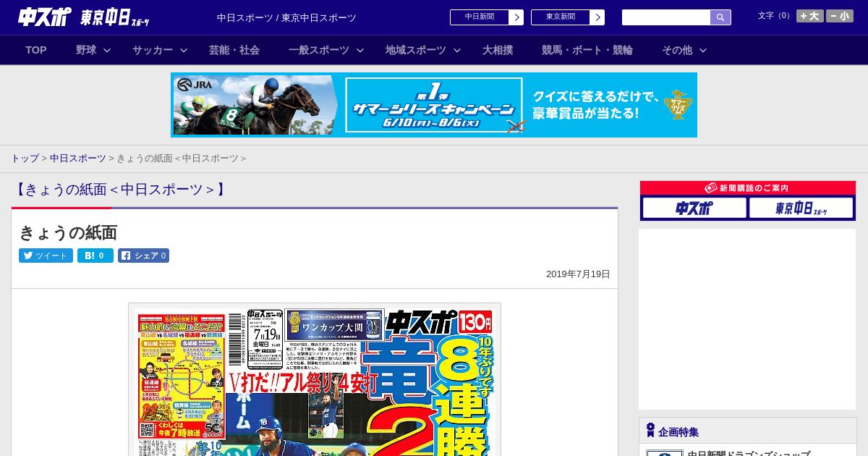Viewport: 868px width, 456px height.
Task: Share via Twitter ツイート button
Action: [x=46, y=256]
